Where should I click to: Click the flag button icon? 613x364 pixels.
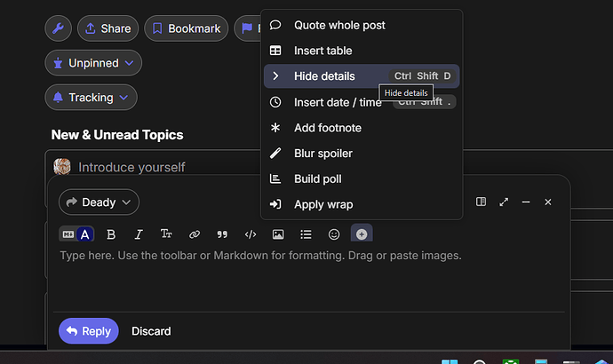[x=247, y=28]
